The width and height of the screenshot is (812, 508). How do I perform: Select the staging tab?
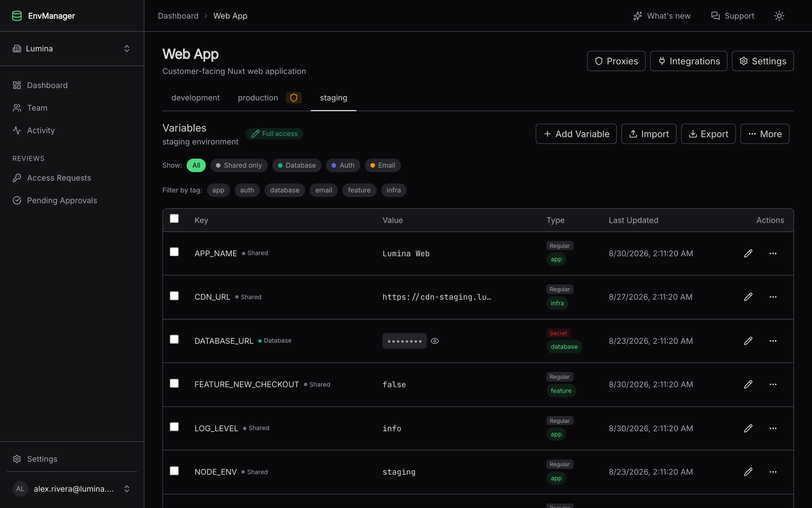[x=333, y=98]
